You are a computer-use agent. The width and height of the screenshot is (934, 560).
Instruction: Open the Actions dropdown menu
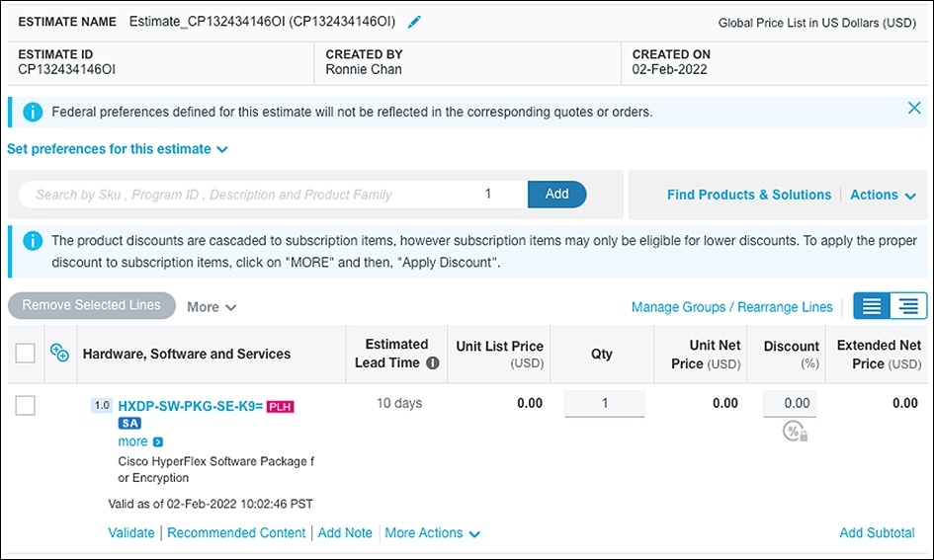click(883, 196)
